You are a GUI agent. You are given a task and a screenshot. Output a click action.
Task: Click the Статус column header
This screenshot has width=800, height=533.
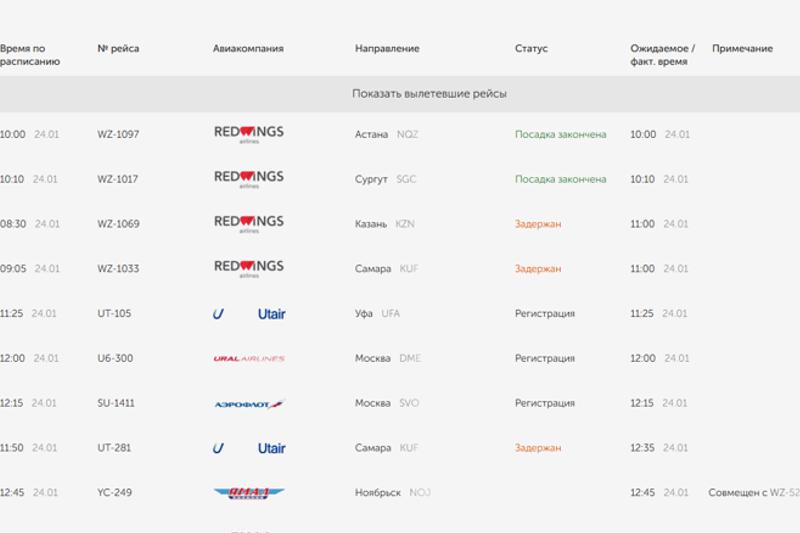point(531,49)
